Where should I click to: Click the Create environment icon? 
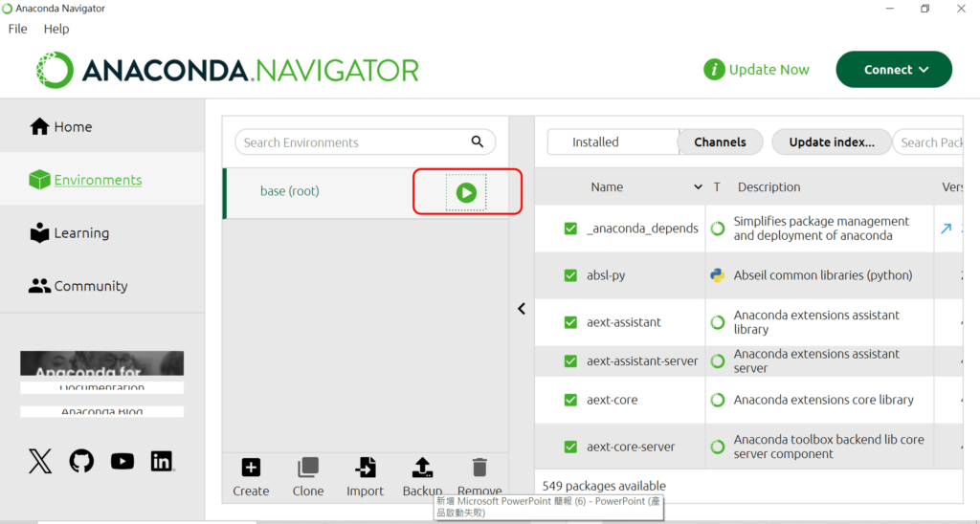(251, 468)
